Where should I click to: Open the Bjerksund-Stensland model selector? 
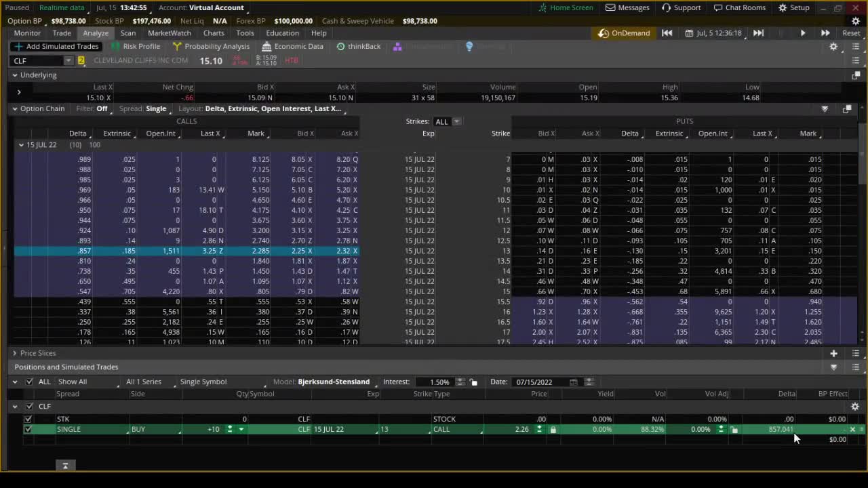(334, 382)
